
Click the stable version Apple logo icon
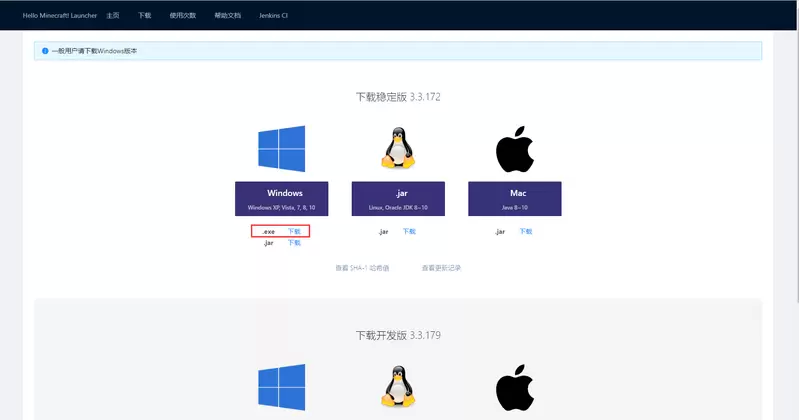click(x=515, y=149)
